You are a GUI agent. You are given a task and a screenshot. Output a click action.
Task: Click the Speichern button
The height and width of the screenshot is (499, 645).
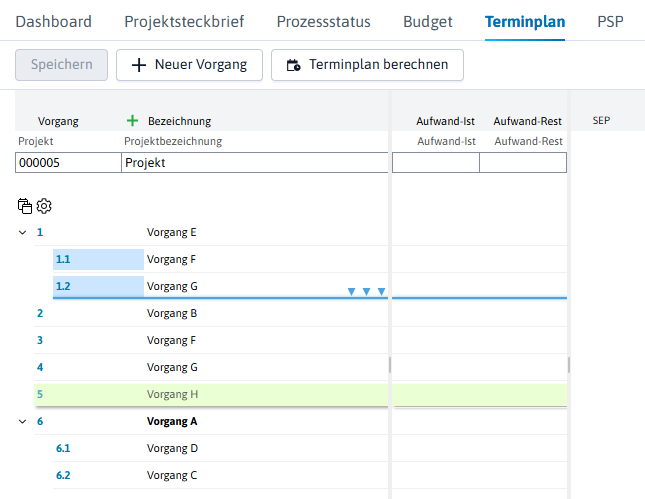tap(62, 65)
